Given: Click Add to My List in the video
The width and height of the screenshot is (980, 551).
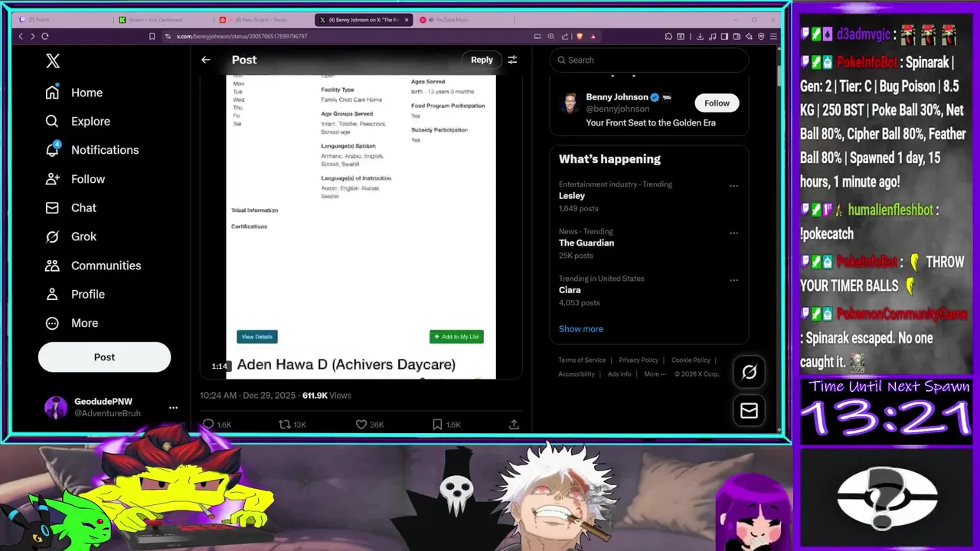Looking at the screenshot, I should pos(456,337).
